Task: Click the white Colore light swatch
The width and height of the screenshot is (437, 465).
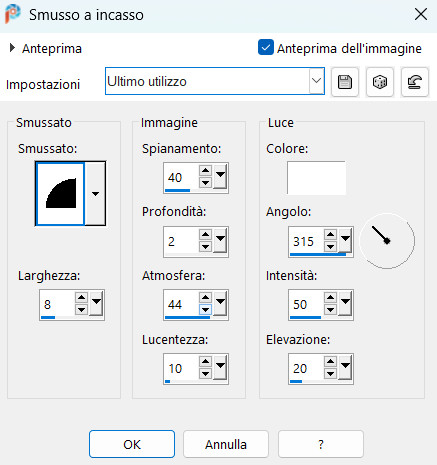Action: (316, 178)
